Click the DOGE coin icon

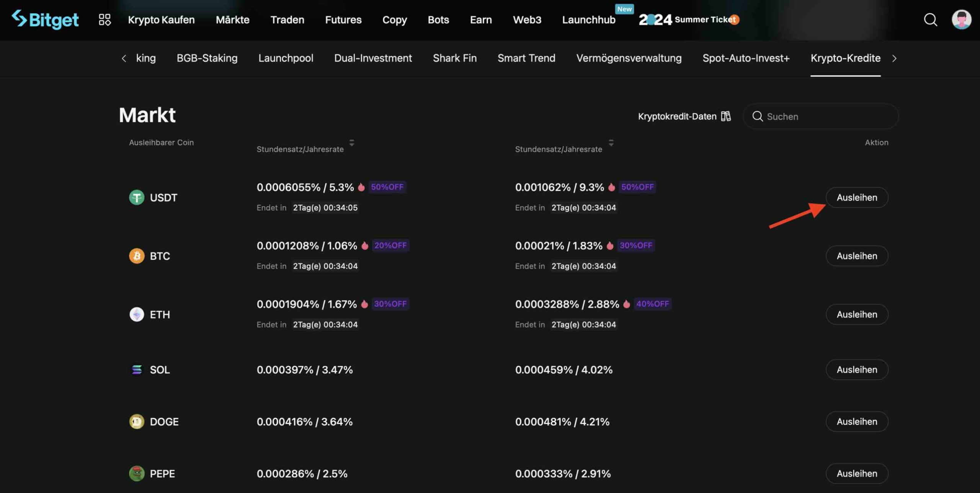point(137,421)
